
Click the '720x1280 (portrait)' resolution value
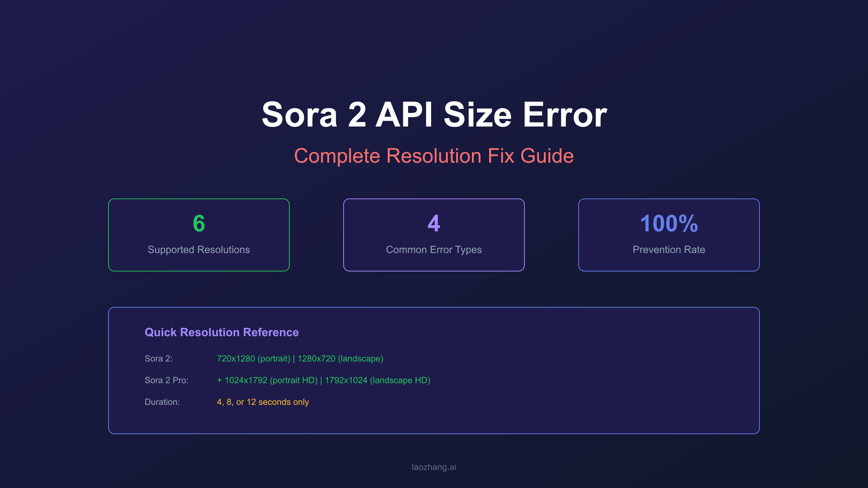[254, 359]
